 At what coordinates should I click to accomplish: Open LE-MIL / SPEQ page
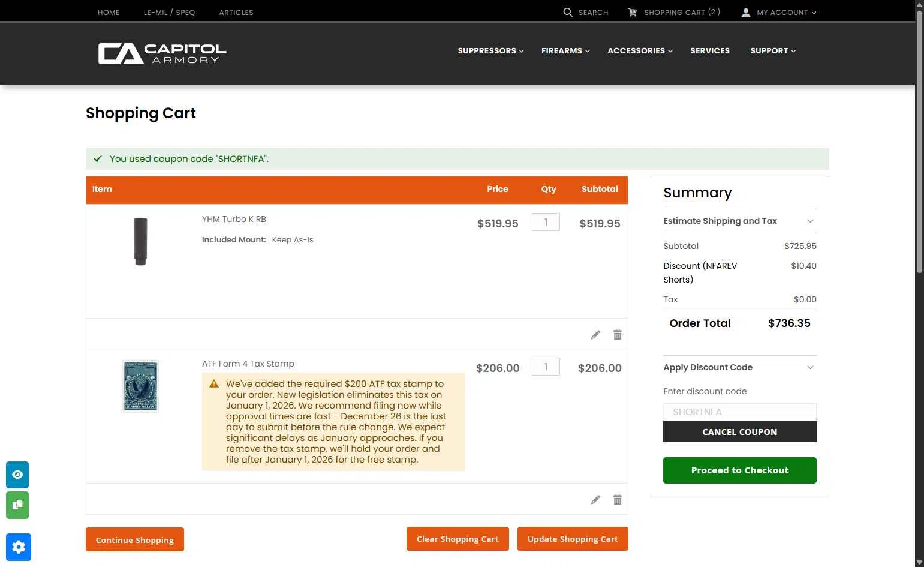[x=169, y=12]
